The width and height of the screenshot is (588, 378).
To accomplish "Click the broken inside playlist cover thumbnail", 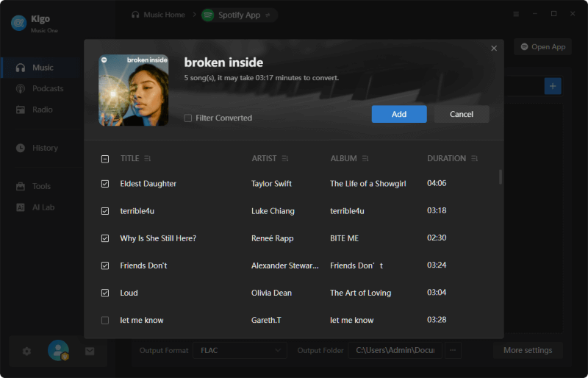I will [134, 90].
